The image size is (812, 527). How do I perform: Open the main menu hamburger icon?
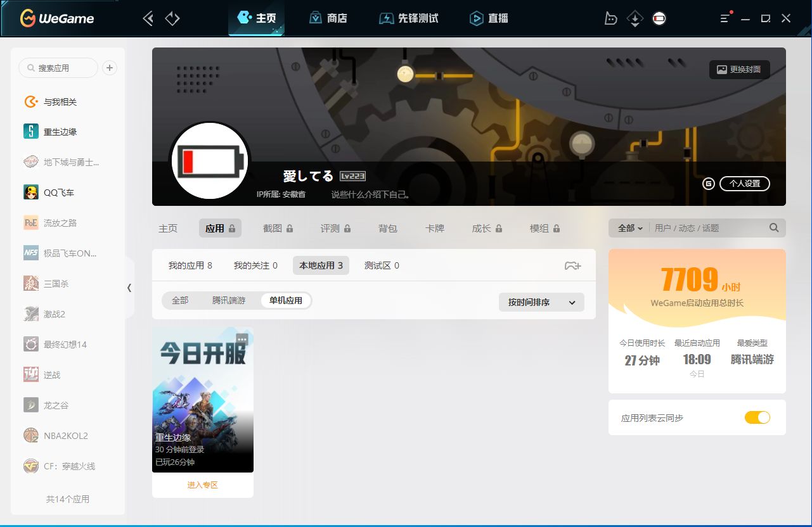726,18
